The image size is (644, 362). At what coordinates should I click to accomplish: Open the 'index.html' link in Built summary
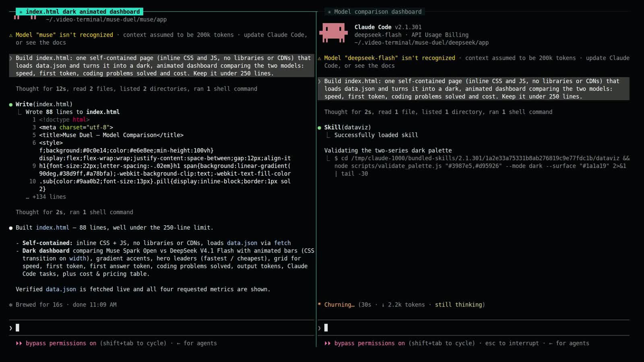point(52,228)
